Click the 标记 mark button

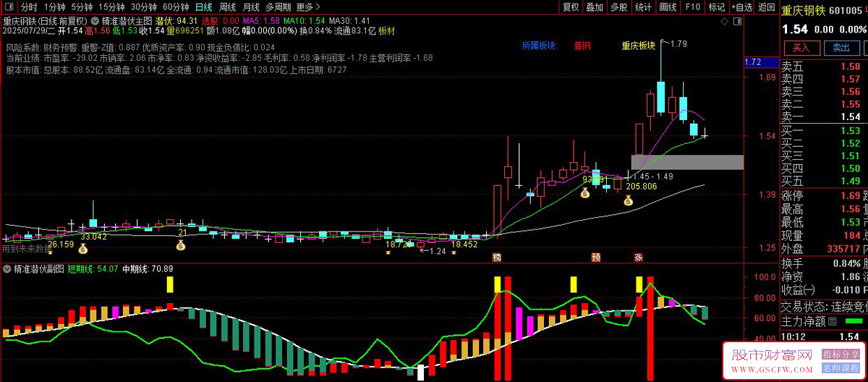pyautogui.click(x=717, y=7)
